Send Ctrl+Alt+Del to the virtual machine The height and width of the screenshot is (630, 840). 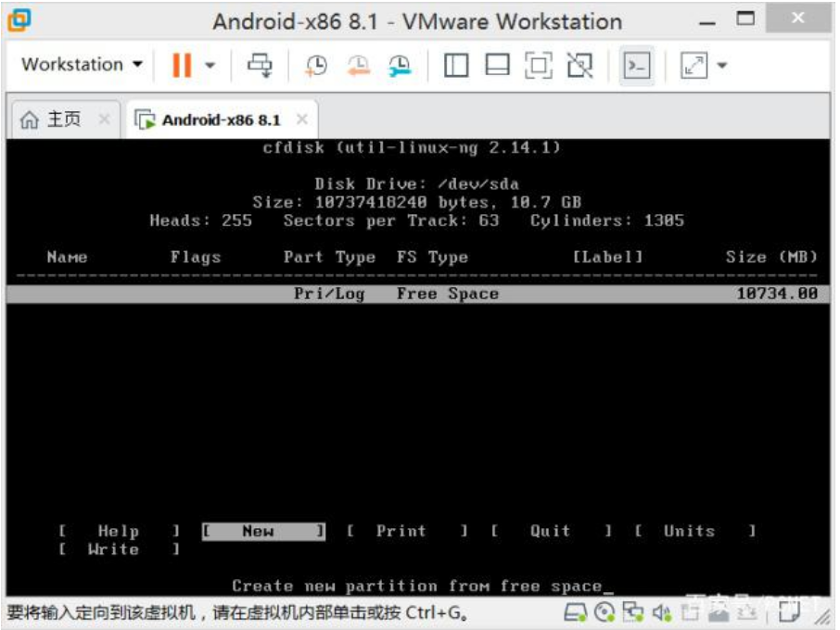260,65
